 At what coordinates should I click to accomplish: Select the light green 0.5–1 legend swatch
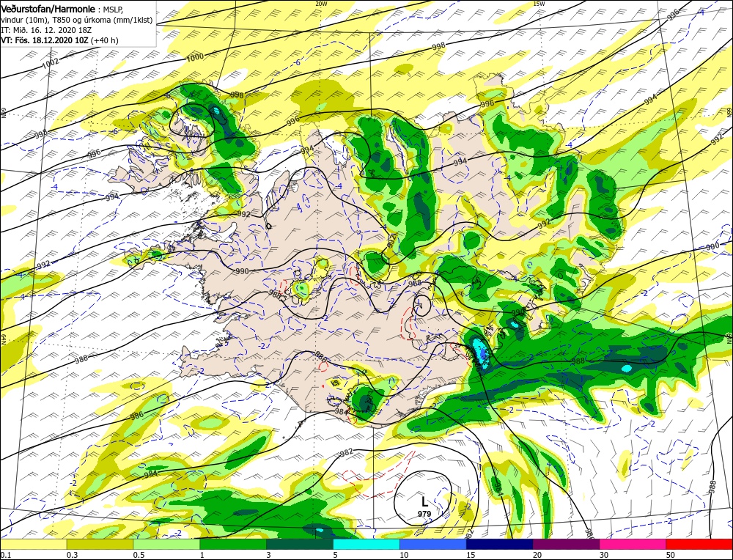point(166,544)
